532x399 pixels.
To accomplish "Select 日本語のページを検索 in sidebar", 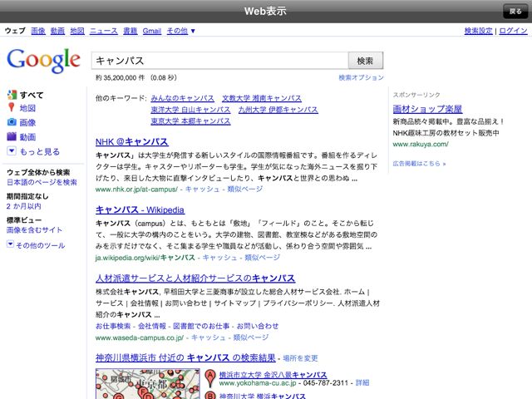I will [x=42, y=182].
